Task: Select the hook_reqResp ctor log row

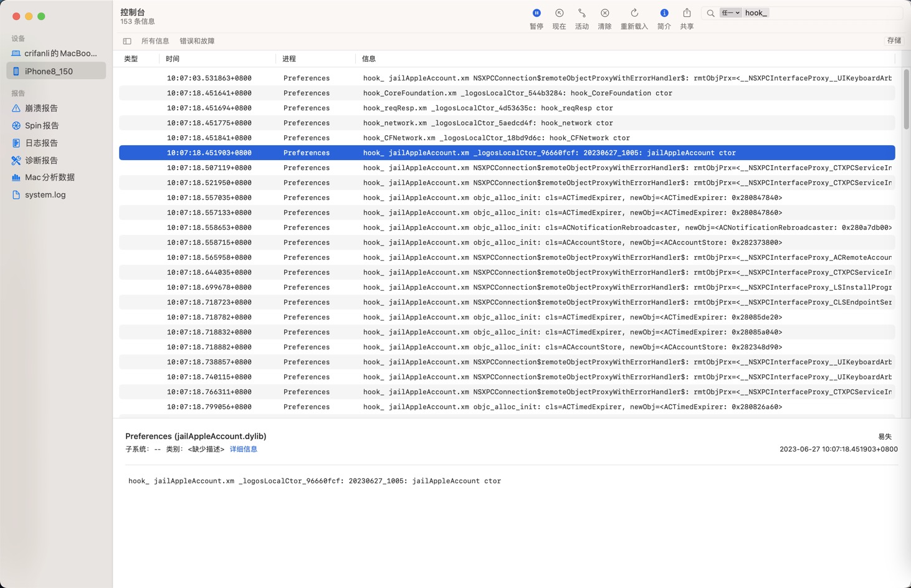Action: click(x=507, y=108)
